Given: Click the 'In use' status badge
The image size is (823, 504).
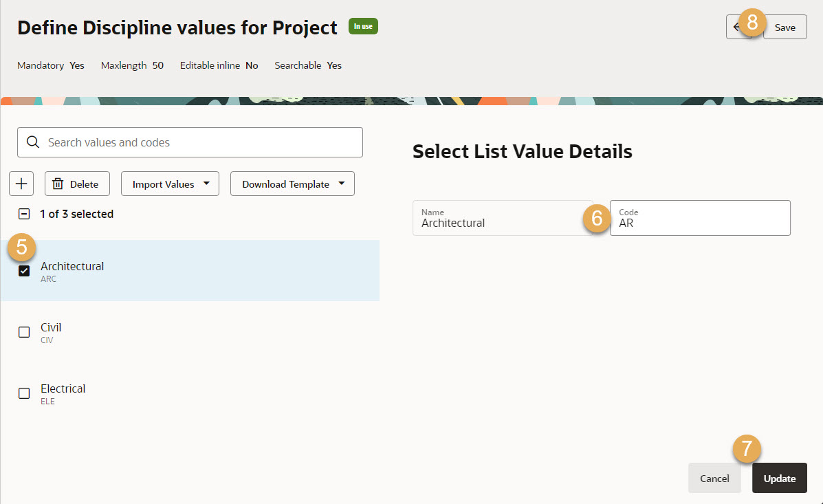Looking at the screenshot, I should click(x=363, y=26).
